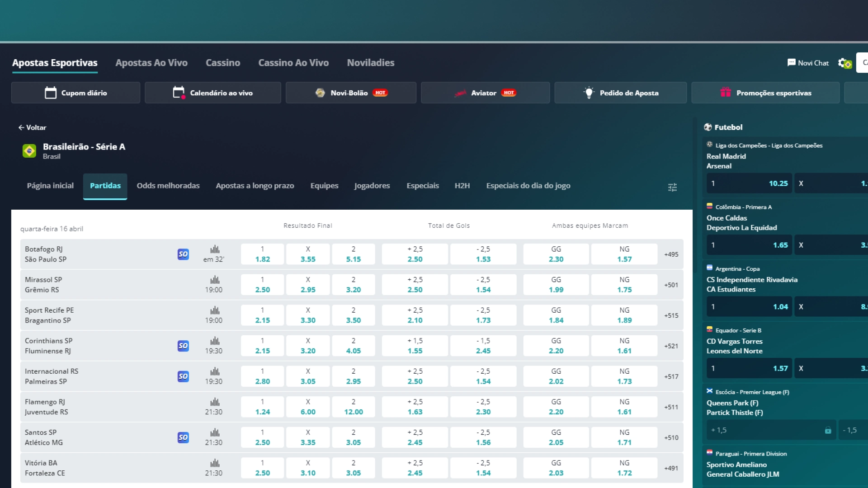The height and width of the screenshot is (488, 868).
Task: Click lightbulb icon on Pedido de Aposta
Action: click(589, 93)
